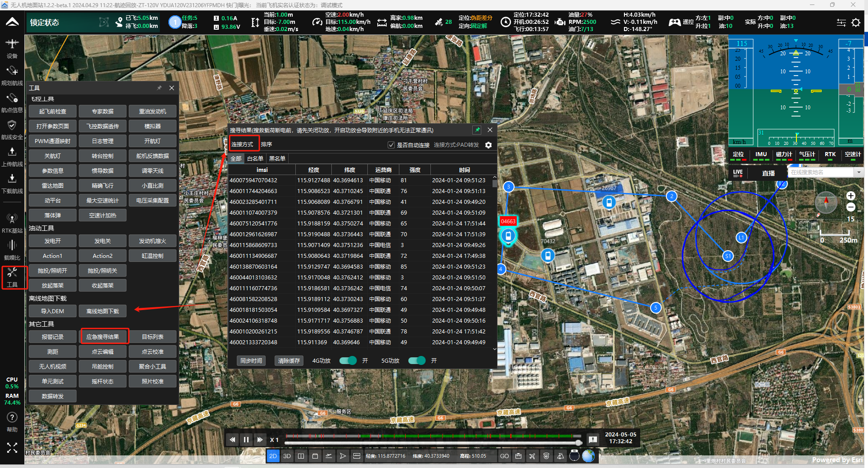Click the sliders adjustment icon in top header
The image size is (868, 468).
click(841, 22)
